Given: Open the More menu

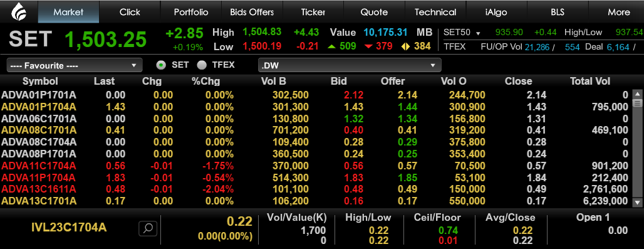Looking at the screenshot, I should [618, 12].
